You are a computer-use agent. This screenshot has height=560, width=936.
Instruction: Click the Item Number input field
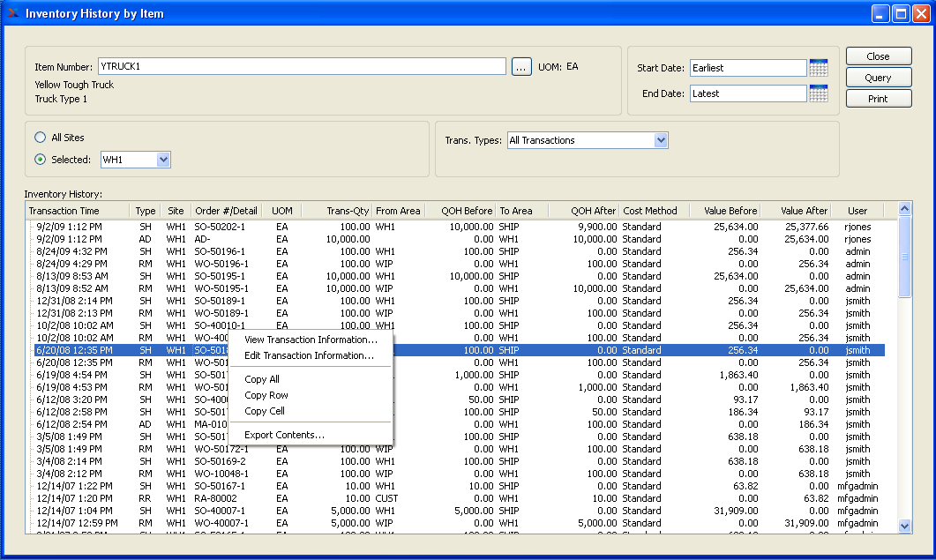pyautogui.click(x=301, y=67)
